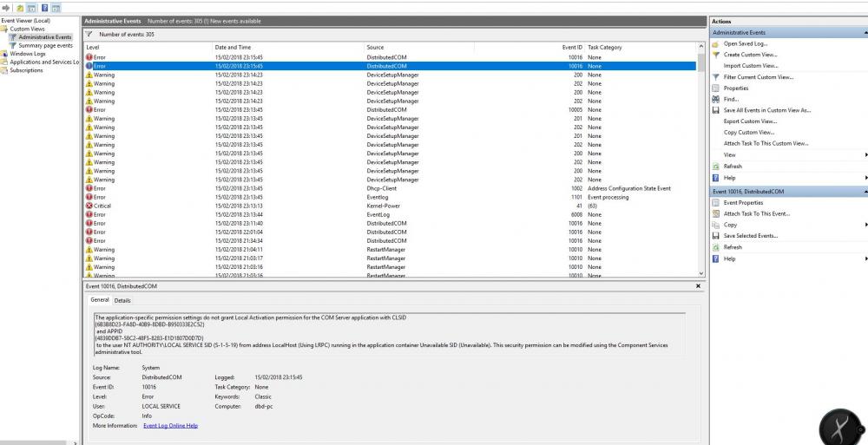Screen dimensions: 868x445
Task: Close the Event 10016 preview pane
Action: coord(698,286)
